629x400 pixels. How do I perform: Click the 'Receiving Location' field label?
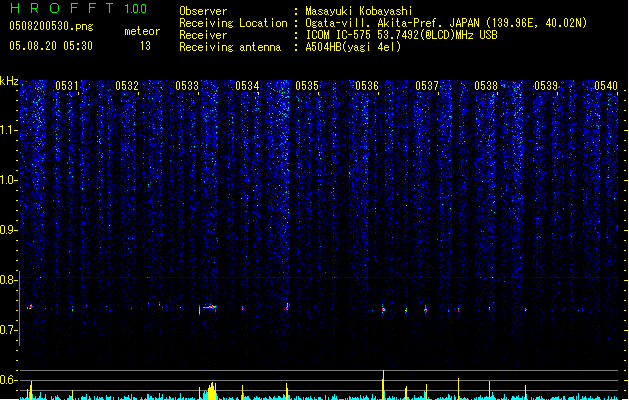click(233, 23)
